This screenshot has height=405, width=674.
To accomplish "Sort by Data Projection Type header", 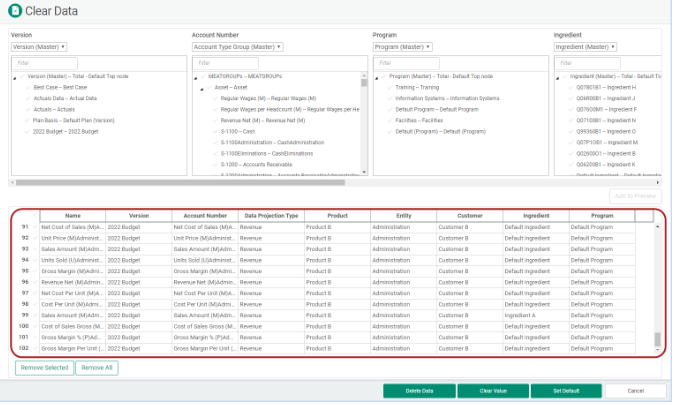I will [x=271, y=216].
